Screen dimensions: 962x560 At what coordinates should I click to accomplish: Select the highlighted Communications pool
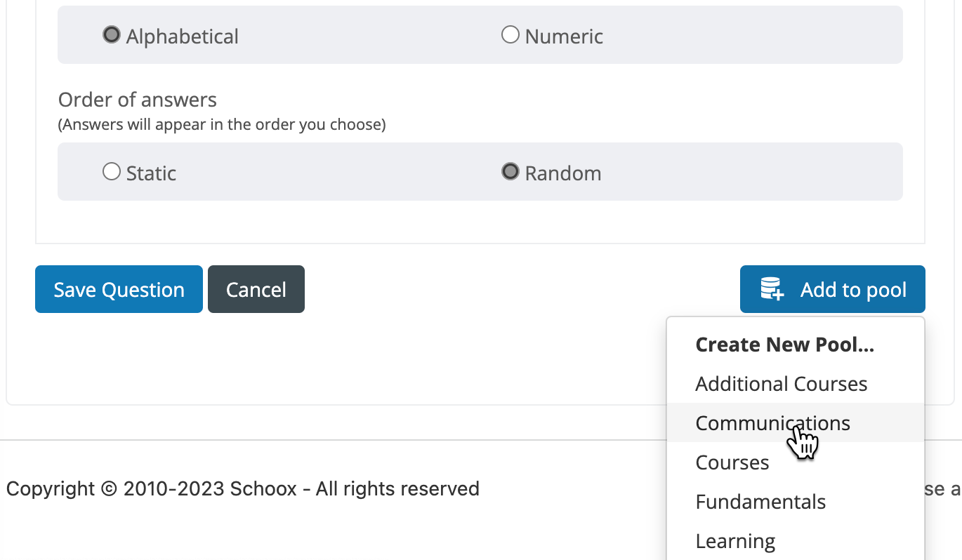coord(772,422)
